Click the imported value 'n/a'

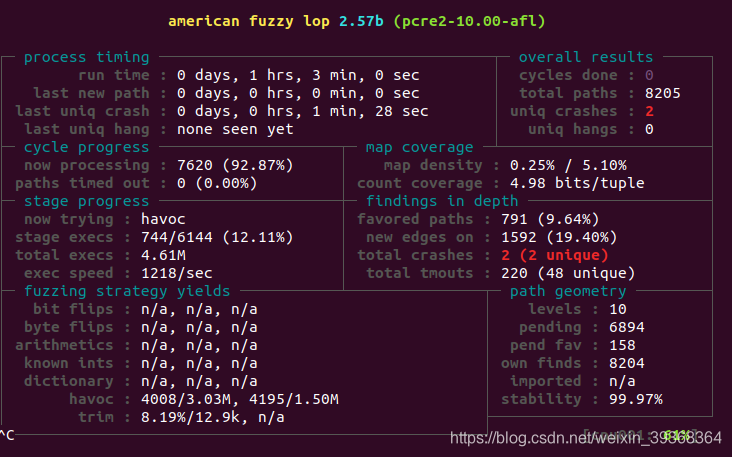click(622, 382)
